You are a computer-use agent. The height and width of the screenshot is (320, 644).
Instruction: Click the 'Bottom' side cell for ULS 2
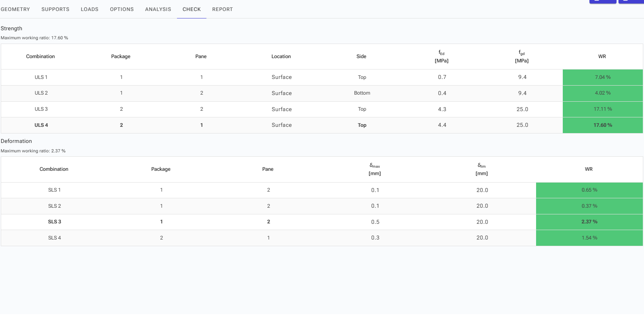click(362, 93)
